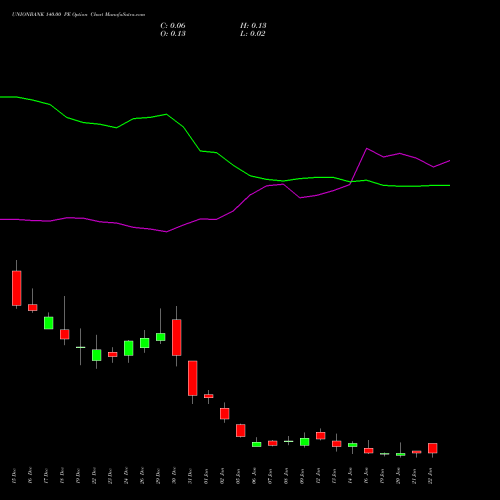Select the 18 Dec date label

62,476
